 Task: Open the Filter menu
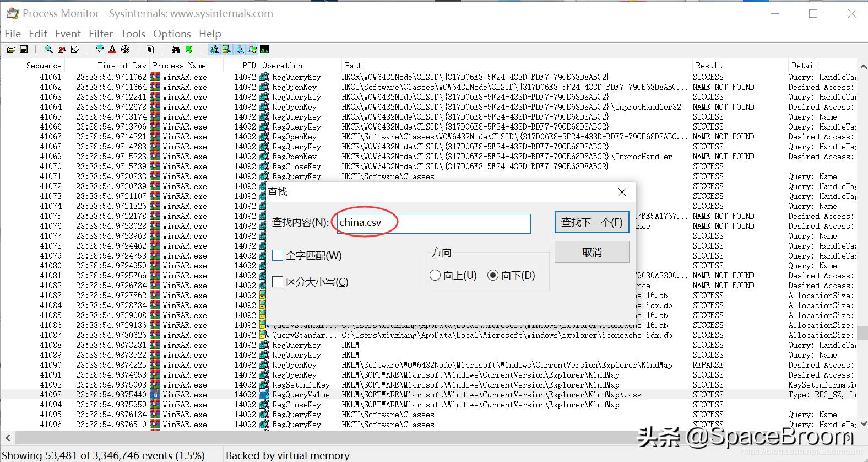click(101, 34)
